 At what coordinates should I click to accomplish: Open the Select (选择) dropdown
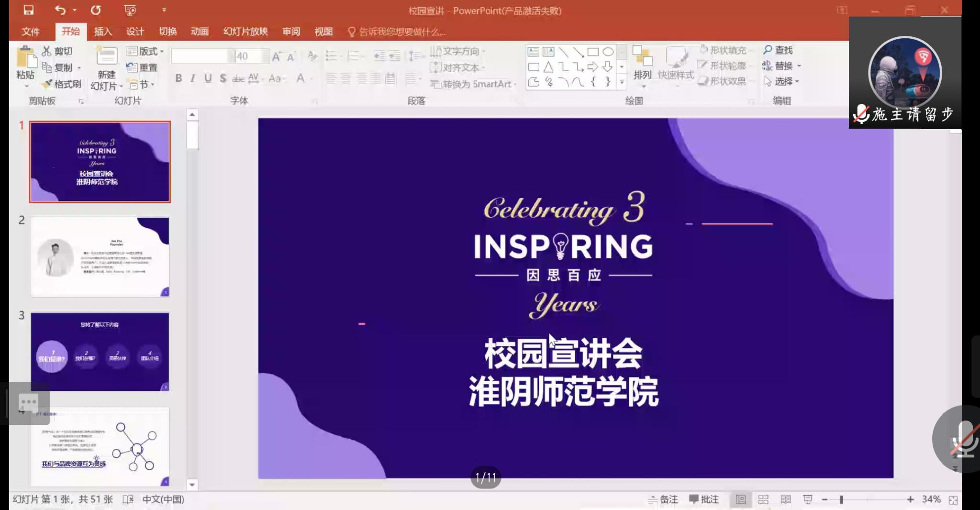782,81
